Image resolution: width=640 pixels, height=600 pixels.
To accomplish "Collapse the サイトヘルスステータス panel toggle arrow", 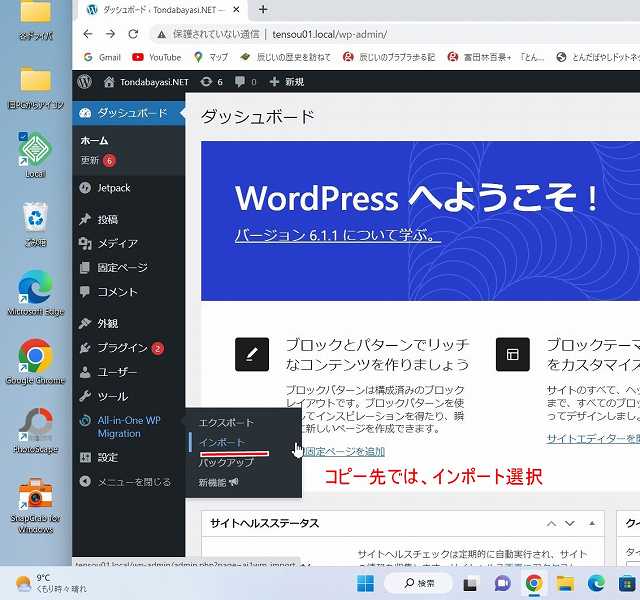I will point(596,523).
